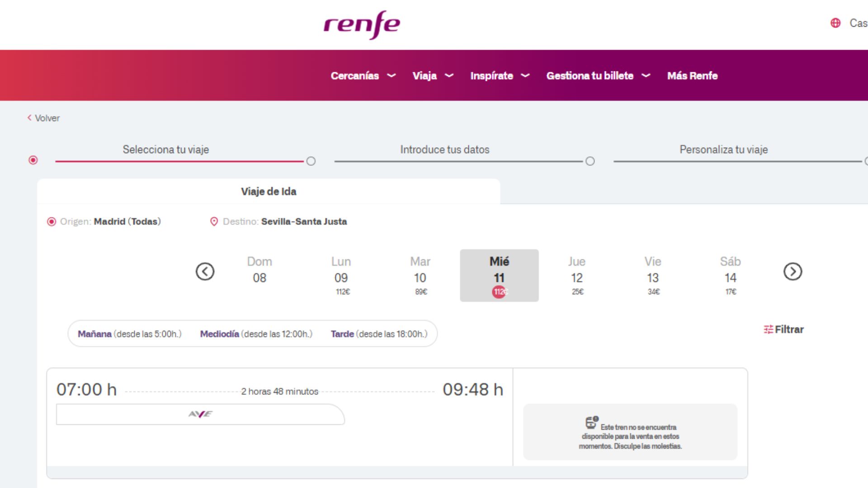
Task: Click the globe language icon
Action: pyautogui.click(x=835, y=23)
